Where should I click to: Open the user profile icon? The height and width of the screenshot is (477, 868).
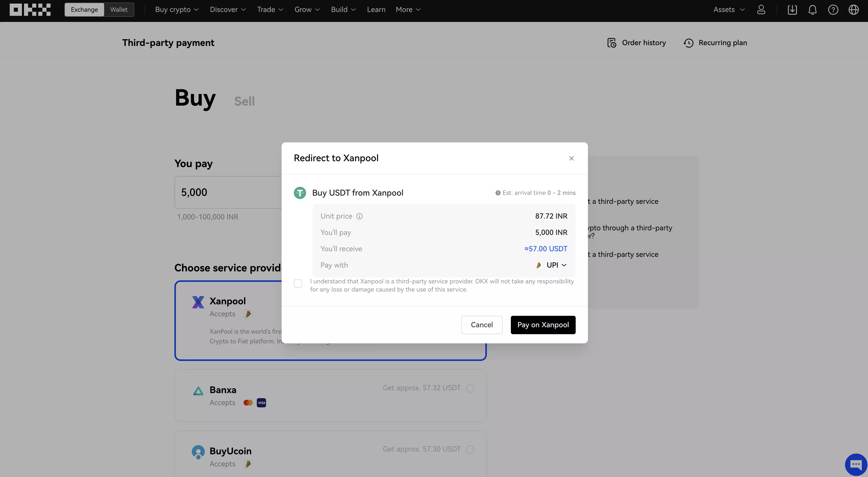click(x=761, y=10)
